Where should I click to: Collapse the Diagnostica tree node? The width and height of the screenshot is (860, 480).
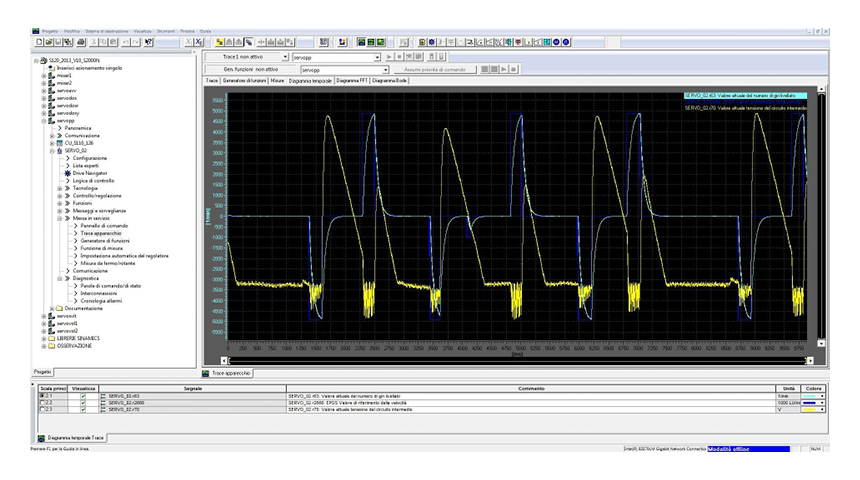[60, 279]
